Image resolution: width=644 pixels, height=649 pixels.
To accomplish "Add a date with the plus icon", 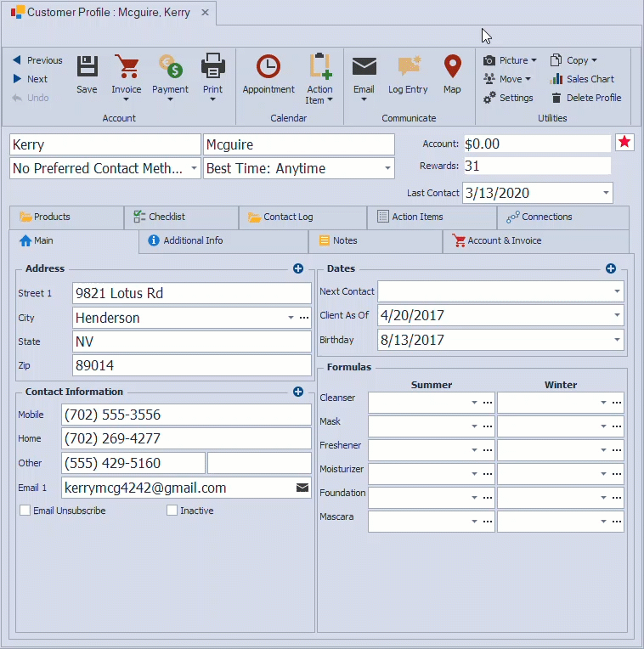I will click(x=611, y=268).
